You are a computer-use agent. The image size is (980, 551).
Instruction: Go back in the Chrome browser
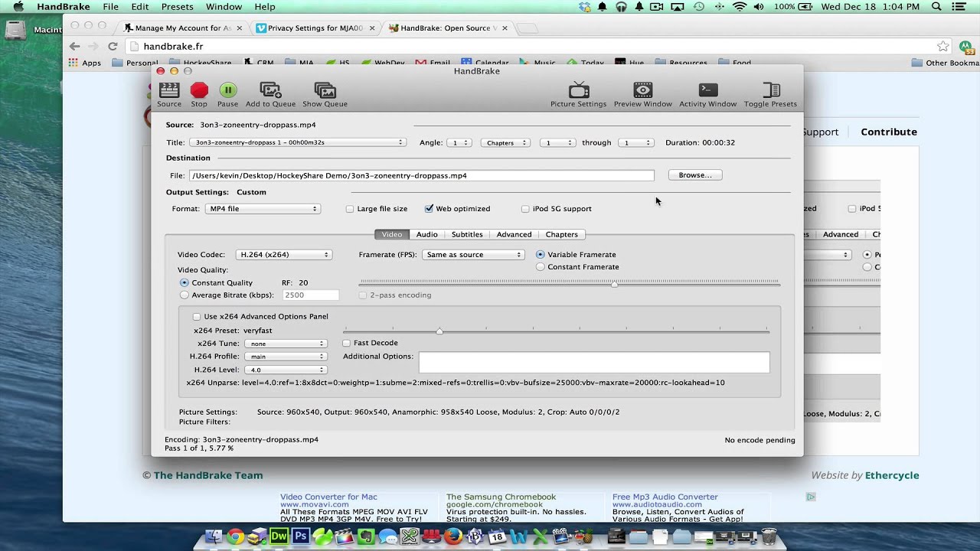tap(74, 46)
